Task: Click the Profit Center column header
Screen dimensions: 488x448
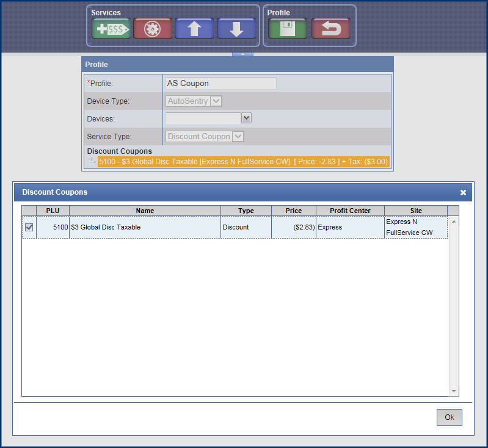Action: click(x=350, y=211)
